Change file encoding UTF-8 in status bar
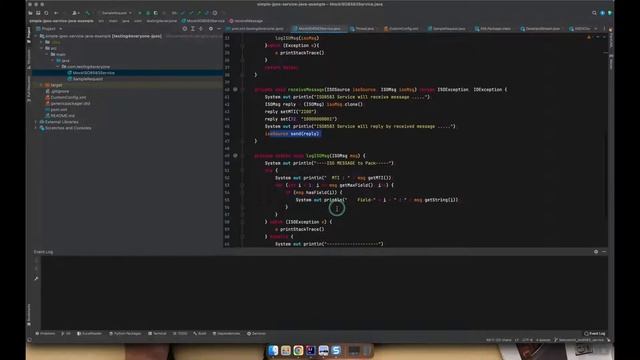 tap(527, 340)
